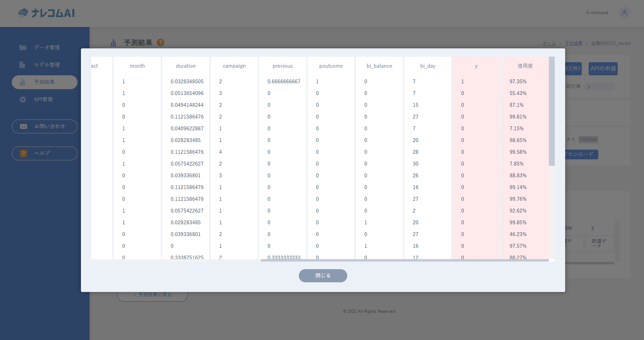Click the 予測結果に戻る button
Image resolution: width=644 pixels, height=340 pixels.
coord(153,295)
